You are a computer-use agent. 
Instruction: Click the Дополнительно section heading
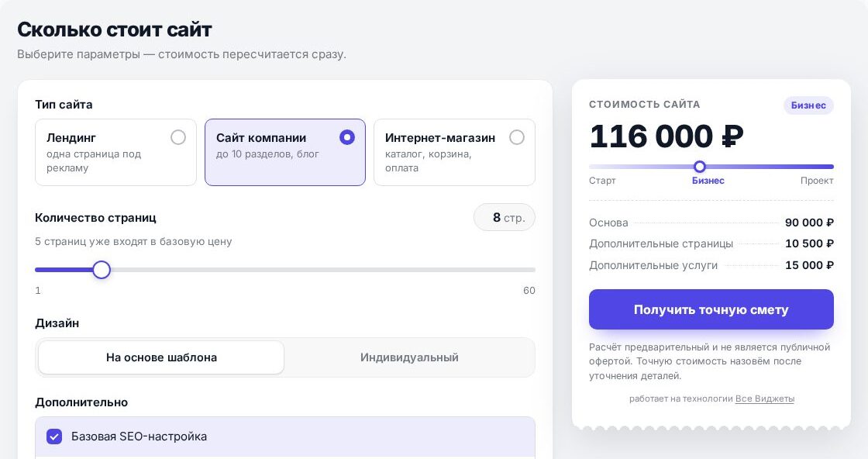81,402
